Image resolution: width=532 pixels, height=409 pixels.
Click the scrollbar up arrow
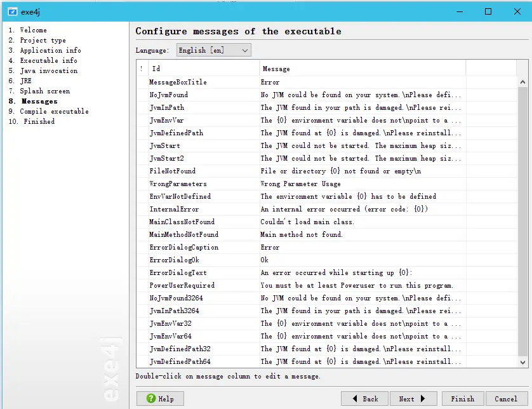point(522,82)
